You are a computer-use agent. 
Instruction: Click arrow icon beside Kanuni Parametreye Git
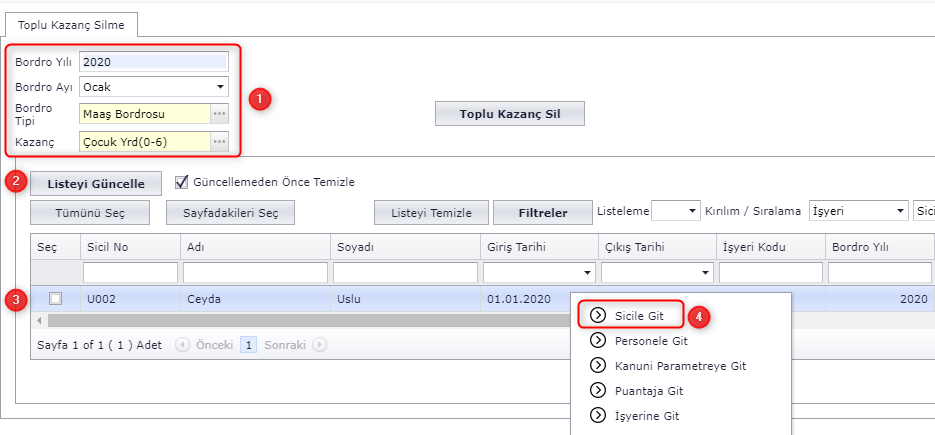coord(599,365)
